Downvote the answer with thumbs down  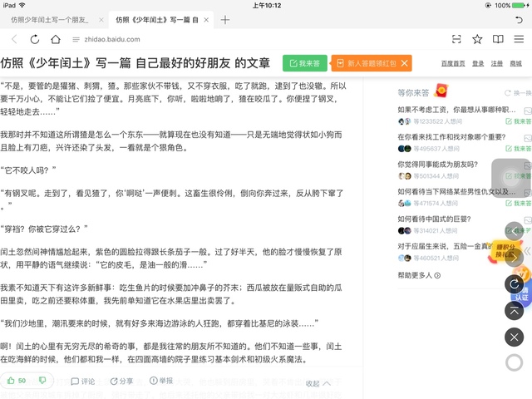pos(42,381)
